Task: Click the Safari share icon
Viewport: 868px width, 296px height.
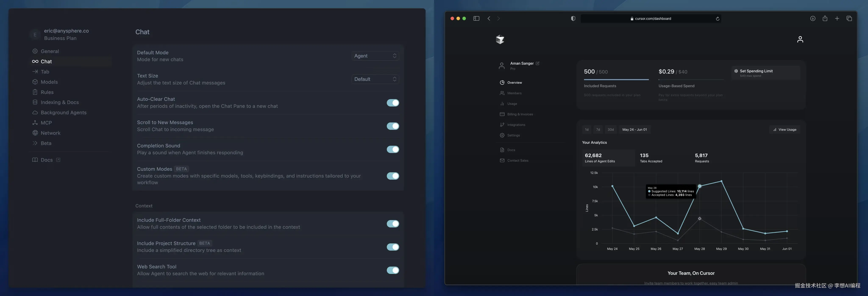Action: pyautogui.click(x=825, y=18)
